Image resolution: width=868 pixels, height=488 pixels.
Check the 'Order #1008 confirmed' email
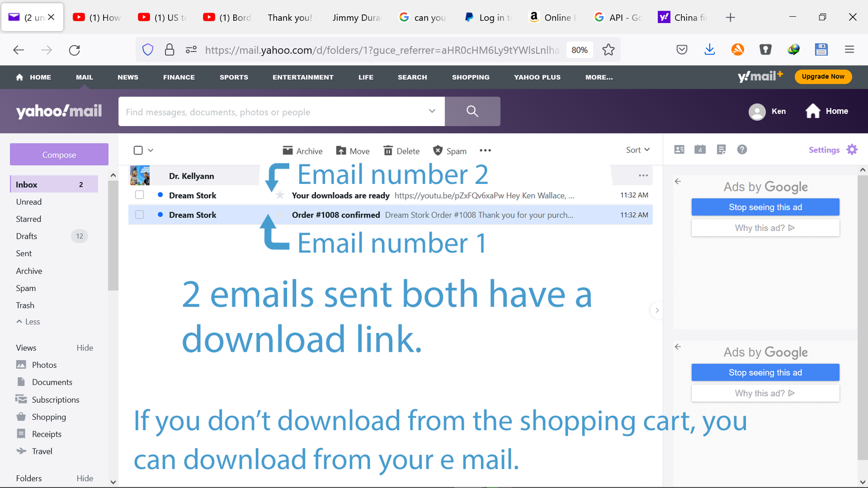click(139, 215)
